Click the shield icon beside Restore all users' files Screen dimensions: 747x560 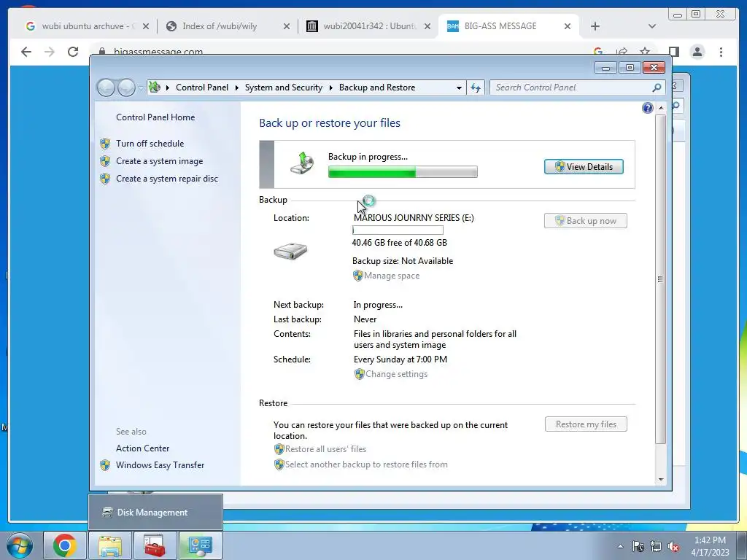(x=279, y=449)
